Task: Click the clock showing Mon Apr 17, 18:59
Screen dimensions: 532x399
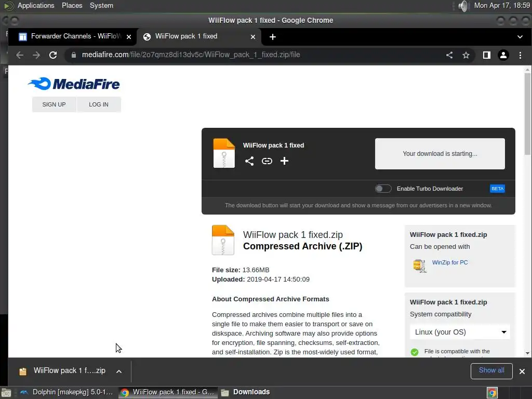Action: click(x=502, y=5)
